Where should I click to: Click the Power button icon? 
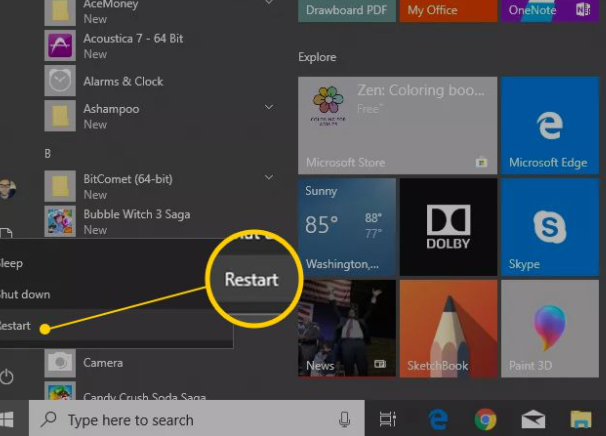(x=7, y=377)
